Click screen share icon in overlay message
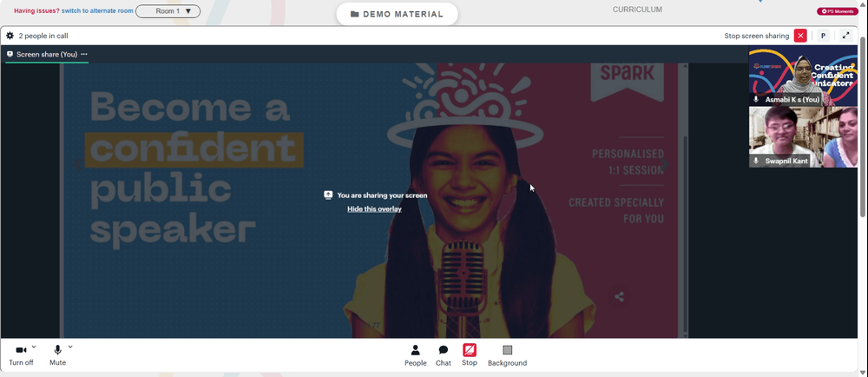Image resolution: width=868 pixels, height=377 pixels. tap(328, 195)
